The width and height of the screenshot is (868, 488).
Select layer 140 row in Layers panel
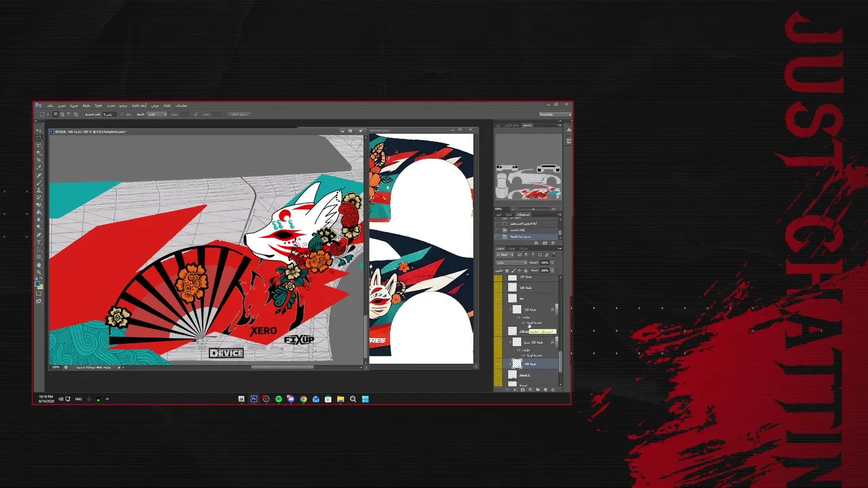(x=532, y=364)
